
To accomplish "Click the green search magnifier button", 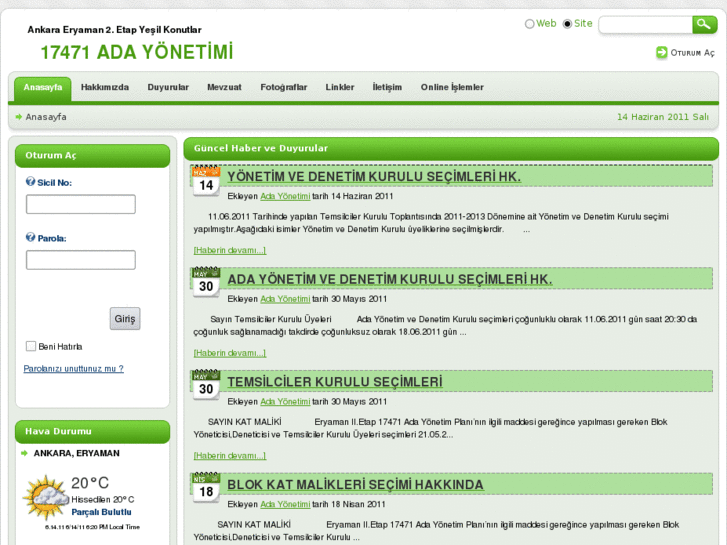I will click(x=704, y=24).
